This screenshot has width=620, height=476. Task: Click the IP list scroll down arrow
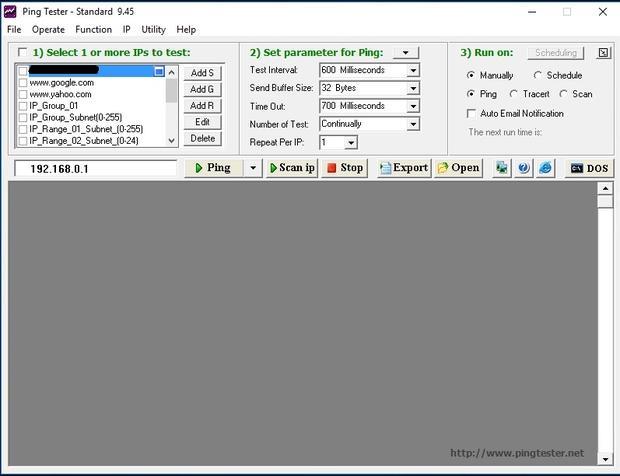coord(171,140)
